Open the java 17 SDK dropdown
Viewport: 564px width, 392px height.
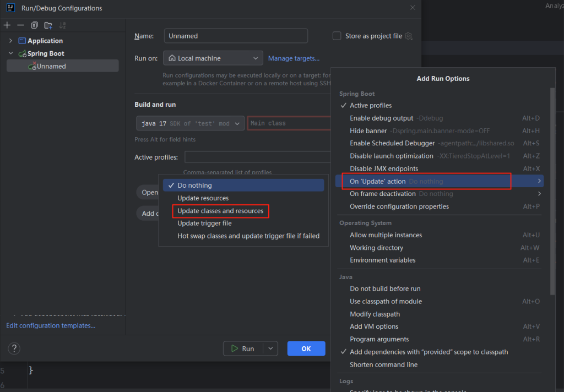click(190, 123)
